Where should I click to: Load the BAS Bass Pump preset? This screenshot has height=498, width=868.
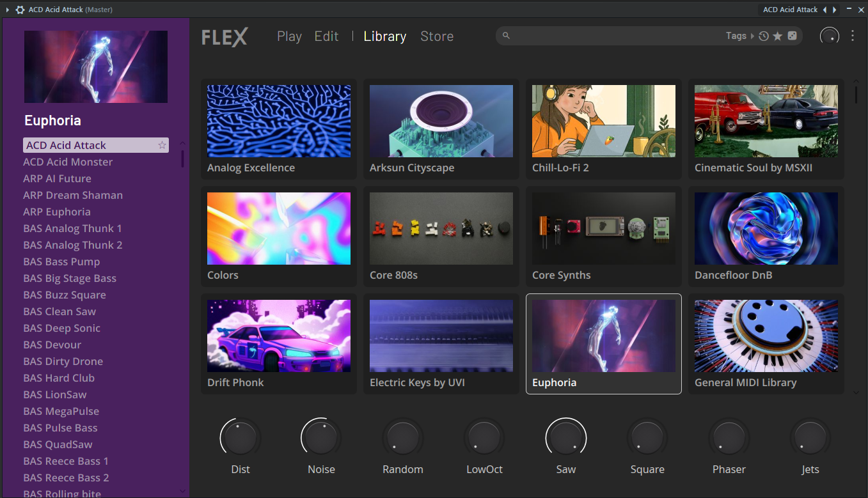61,261
